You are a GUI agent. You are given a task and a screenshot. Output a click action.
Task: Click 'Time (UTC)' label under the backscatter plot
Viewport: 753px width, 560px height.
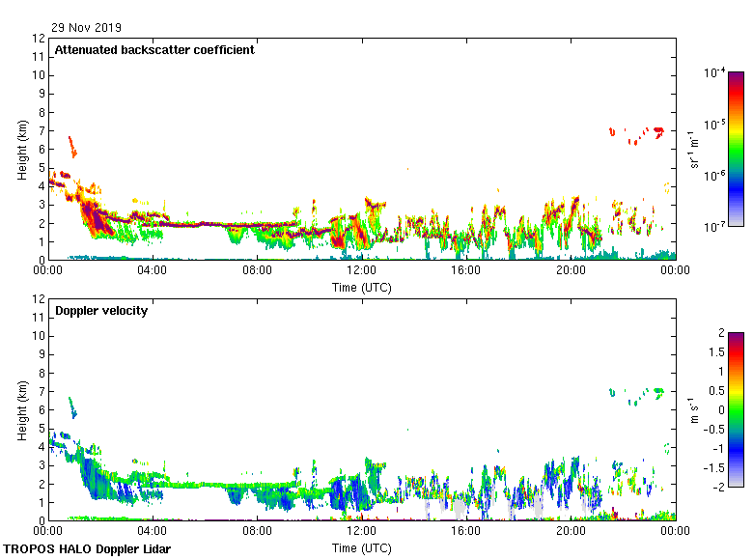[362, 287]
